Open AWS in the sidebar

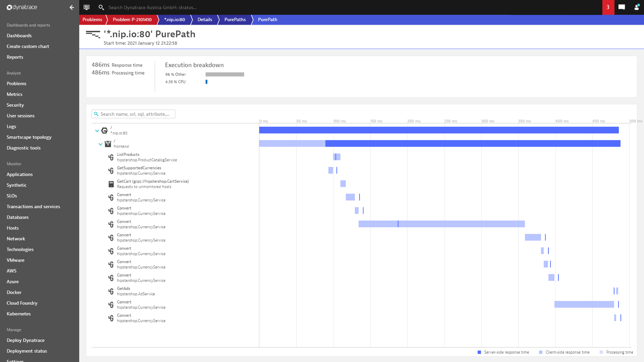tap(11, 271)
